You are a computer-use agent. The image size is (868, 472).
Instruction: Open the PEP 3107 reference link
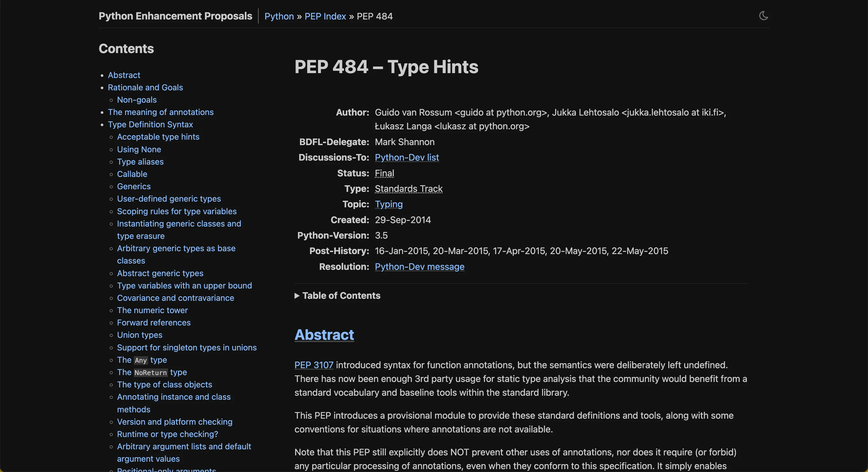[x=314, y=365]
